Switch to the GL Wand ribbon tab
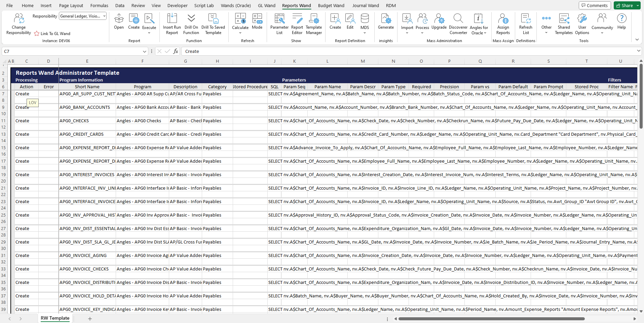The height and width of the screenshot is (323, 644). click(x=266, y=5)
